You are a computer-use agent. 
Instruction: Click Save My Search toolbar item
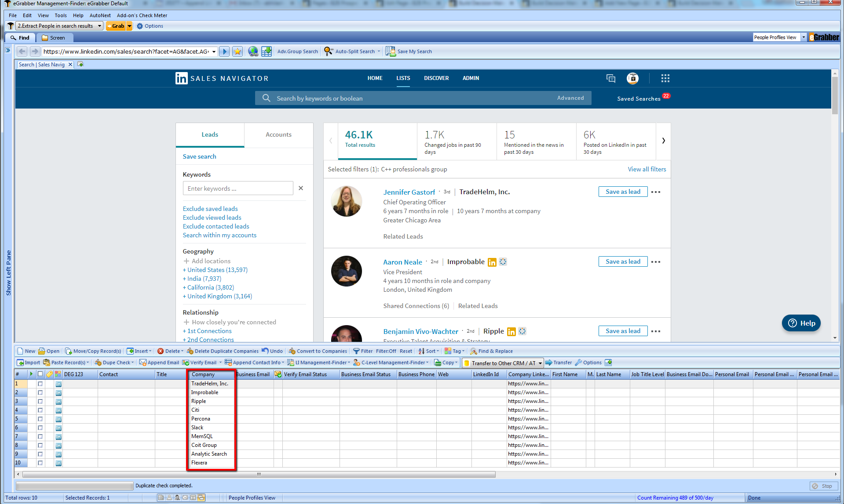pos(409,51)
